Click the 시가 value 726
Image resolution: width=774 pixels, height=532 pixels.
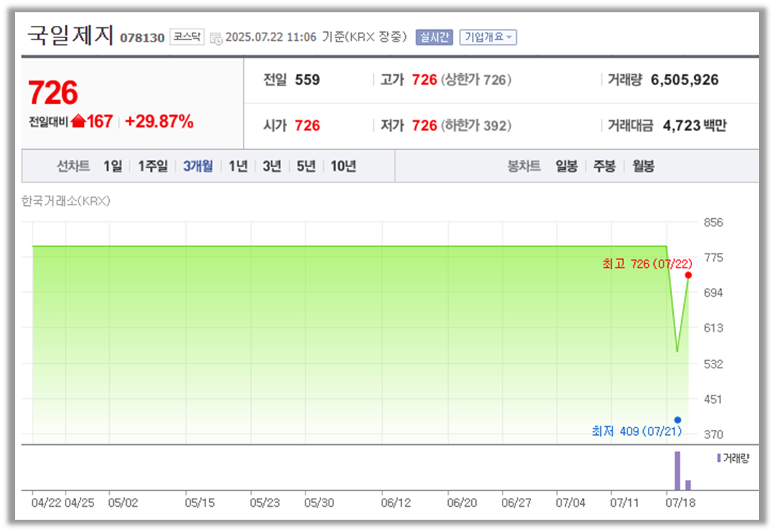pyautogui.click(x=308, y=125)
